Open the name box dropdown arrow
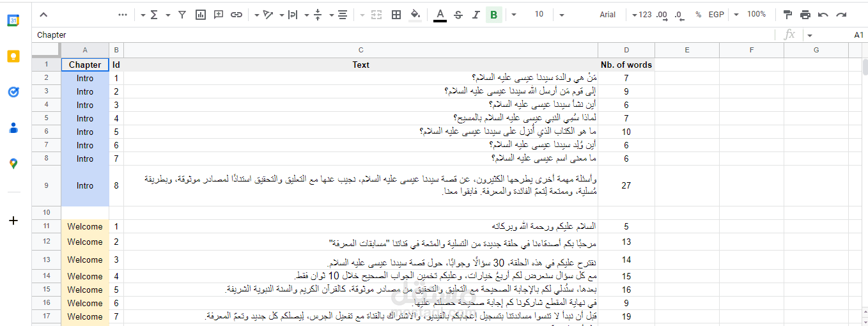868x326 pixels. click(x=810, y=36)
